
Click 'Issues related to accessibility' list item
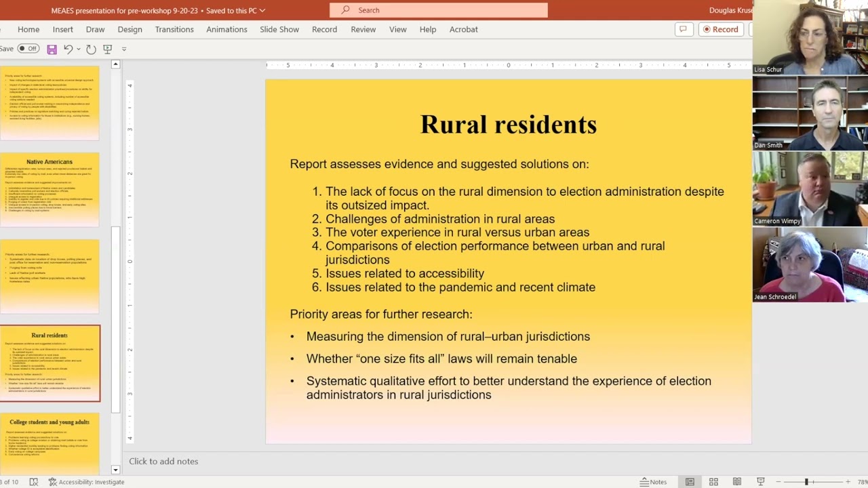pyautogui.click(x=405, y=274)
